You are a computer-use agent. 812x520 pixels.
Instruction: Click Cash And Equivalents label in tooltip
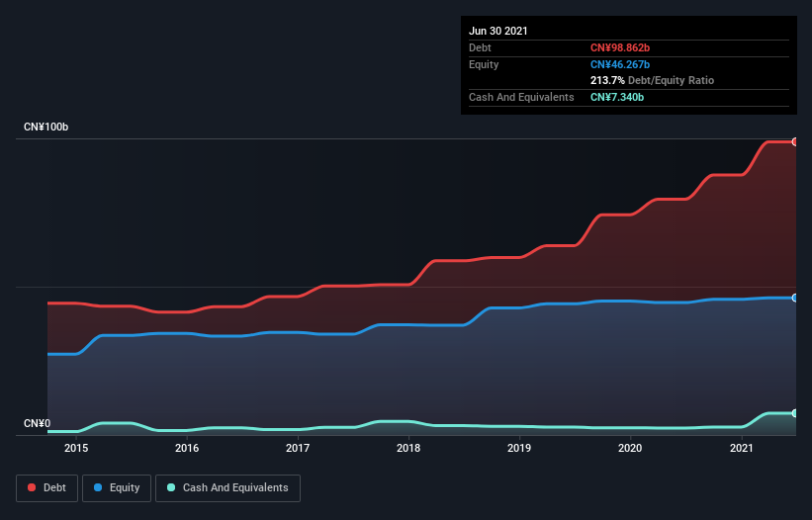pyautogui.click(x=521, y=97)
